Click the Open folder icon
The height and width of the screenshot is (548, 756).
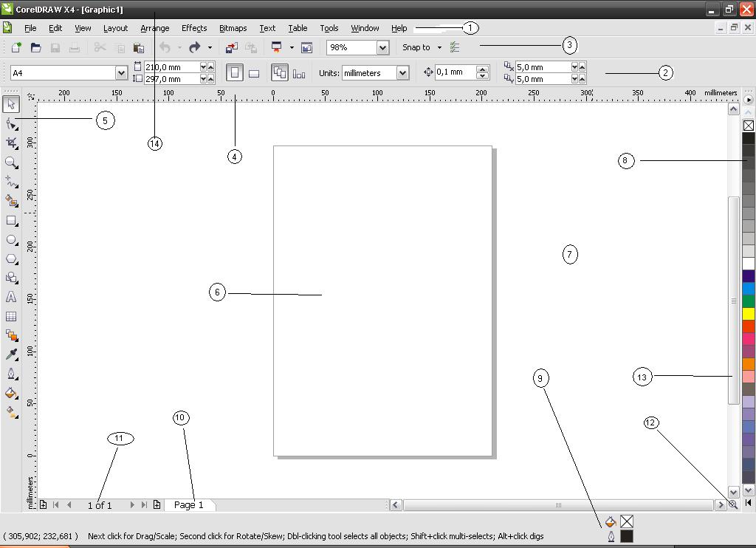click(35, 47)
